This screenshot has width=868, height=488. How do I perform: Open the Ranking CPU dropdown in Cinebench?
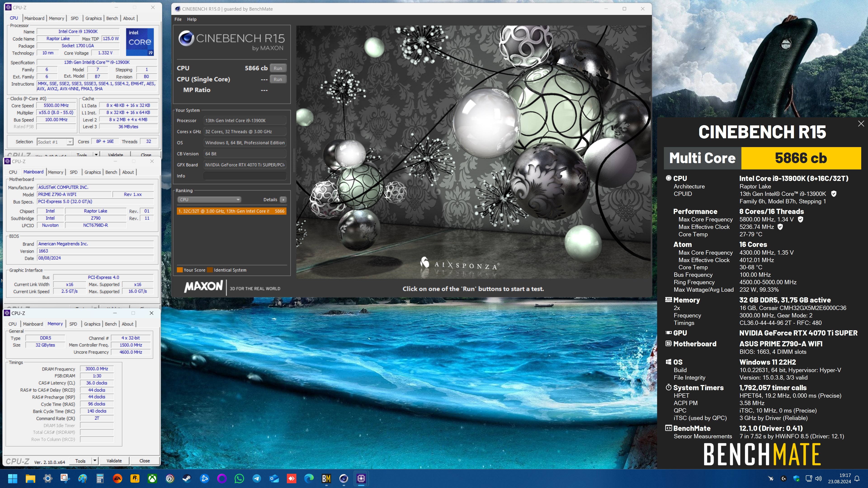click(209, 199)
